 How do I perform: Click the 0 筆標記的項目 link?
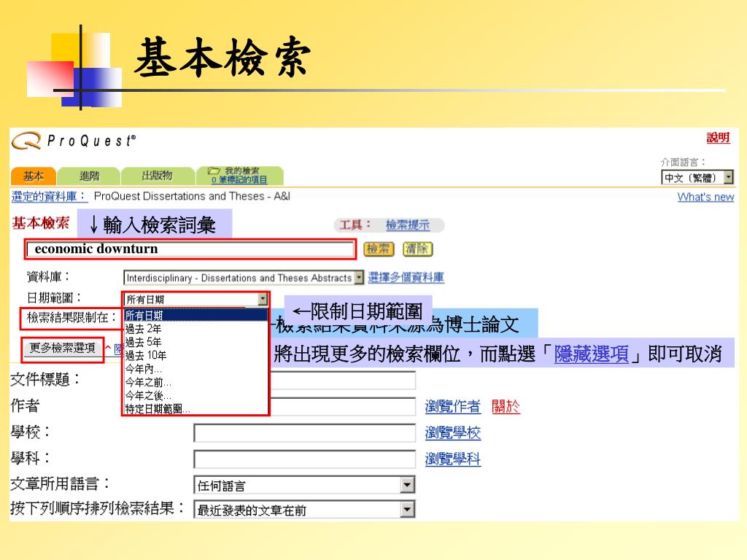pos(239,180)
